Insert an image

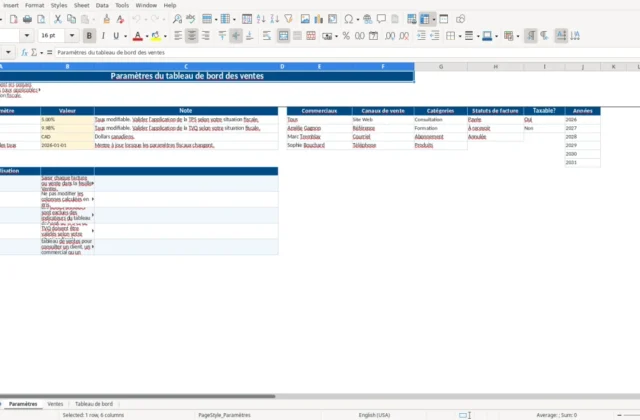[x=305, y=19]
